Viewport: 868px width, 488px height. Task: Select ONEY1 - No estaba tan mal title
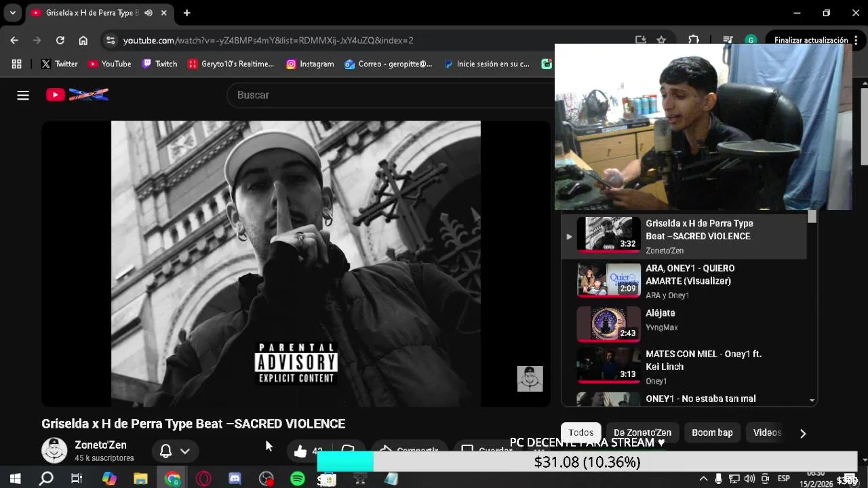pyautogui.click(x=701, y=399)
